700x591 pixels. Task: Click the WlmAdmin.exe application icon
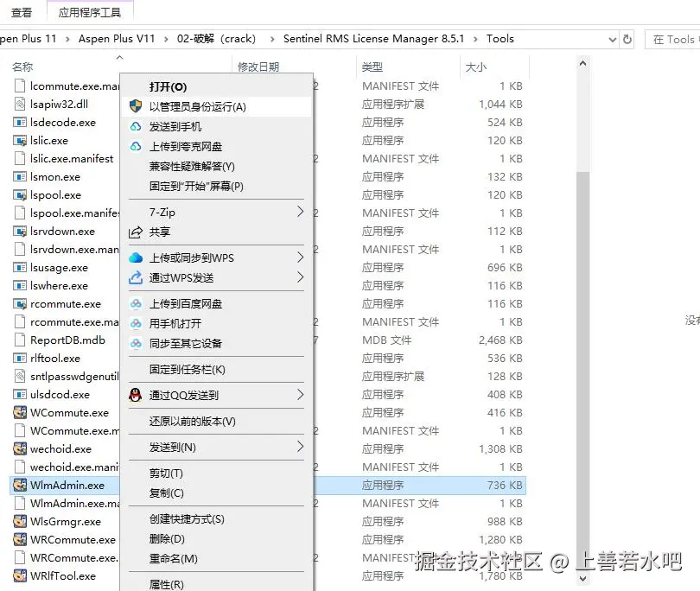coord(20,486)
